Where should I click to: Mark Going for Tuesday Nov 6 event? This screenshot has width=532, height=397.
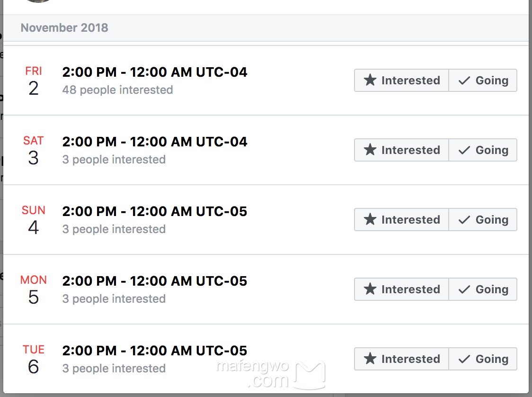pos(483,359)
